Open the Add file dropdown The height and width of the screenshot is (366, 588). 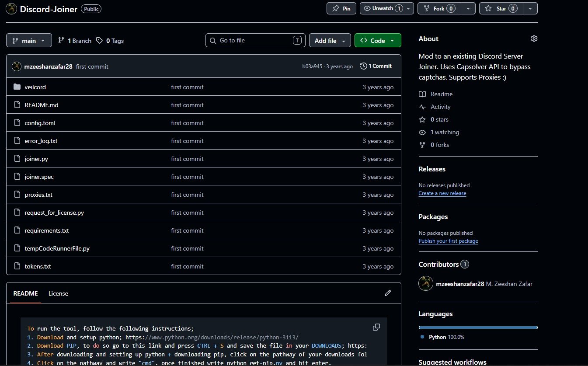330,41
